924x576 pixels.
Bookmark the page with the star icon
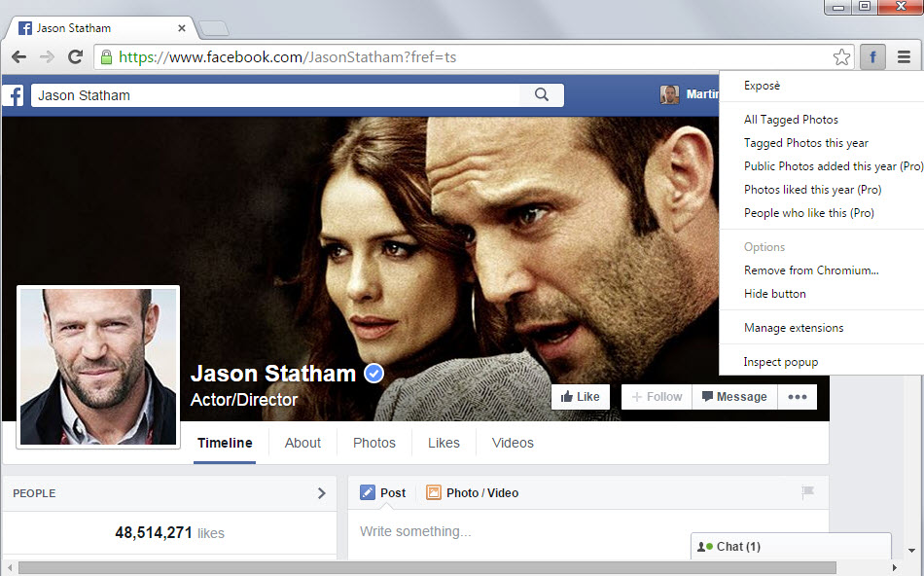tap(841, 57)
